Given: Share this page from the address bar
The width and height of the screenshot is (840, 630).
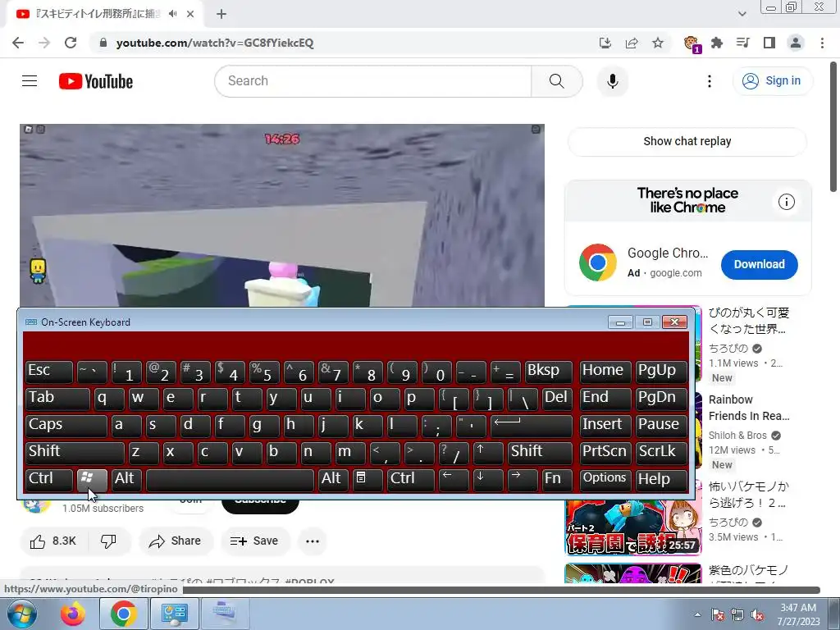Looking at the screenshot, I should pyautogui.click(x=632, y=43).
